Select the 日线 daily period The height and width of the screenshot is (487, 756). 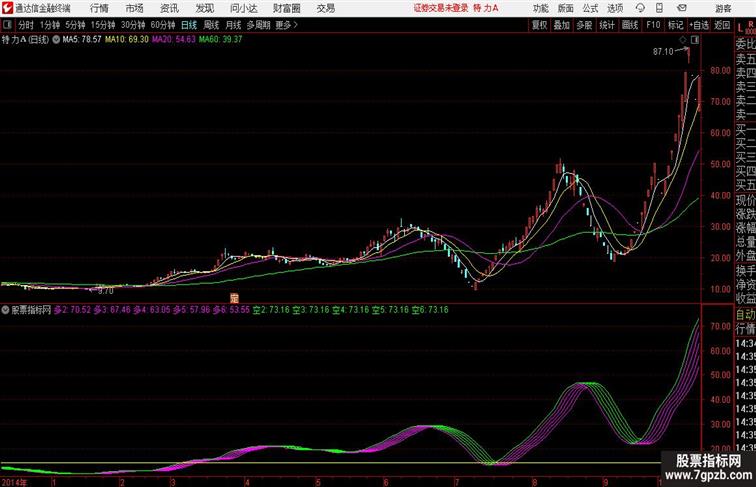[x=189, y=25]
